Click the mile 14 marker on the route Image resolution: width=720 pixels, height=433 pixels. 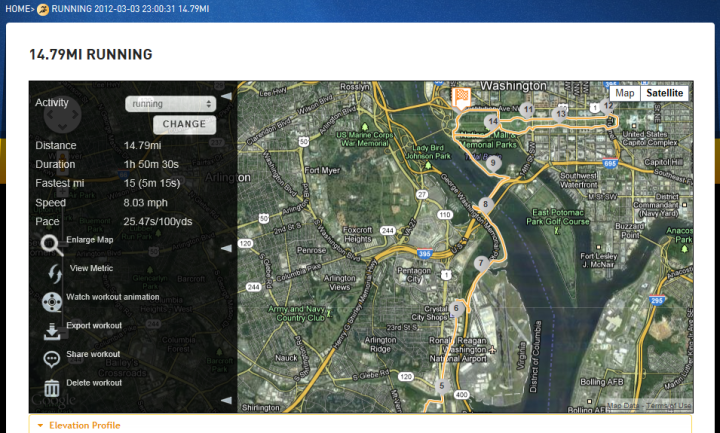click(x=492, y=123)
